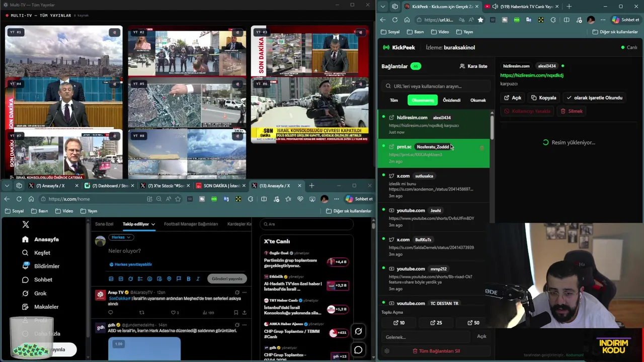
Task: Go home in KickPeek browser window
Action: [407, 20]
